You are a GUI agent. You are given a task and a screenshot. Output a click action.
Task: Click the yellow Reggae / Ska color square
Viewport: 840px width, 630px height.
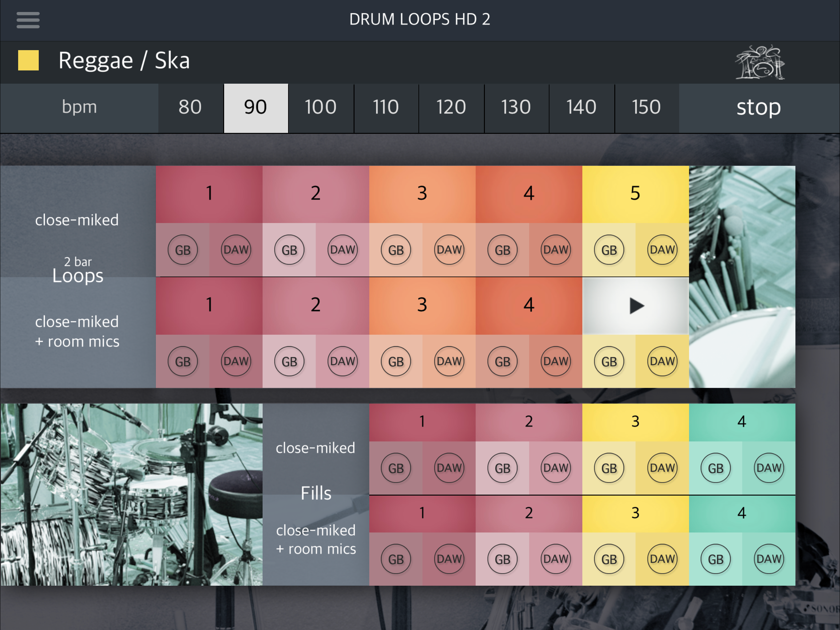(x=29, y=60)
